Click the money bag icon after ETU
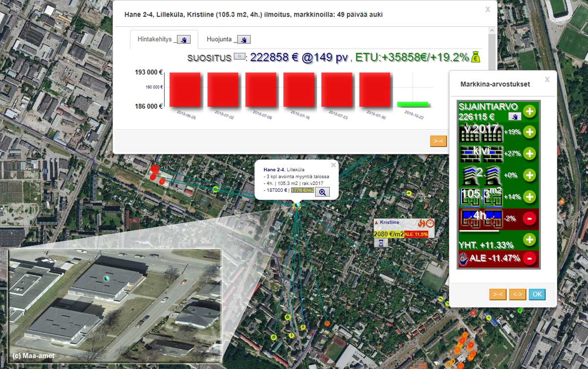 point(476,57)
